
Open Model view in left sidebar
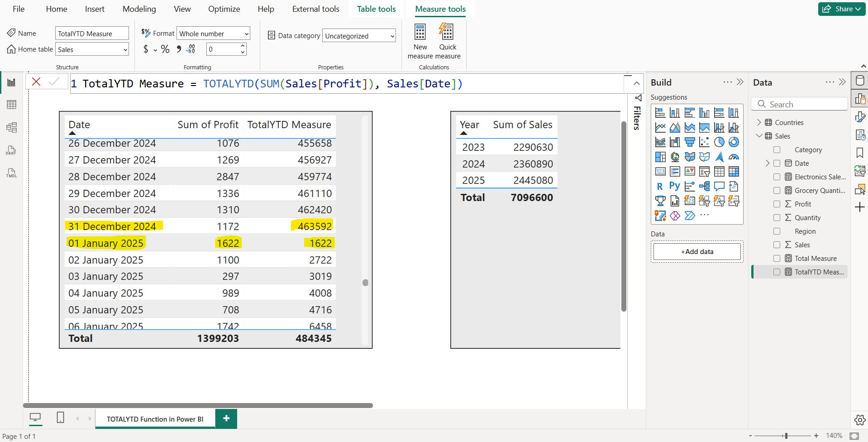coord(12,128)
